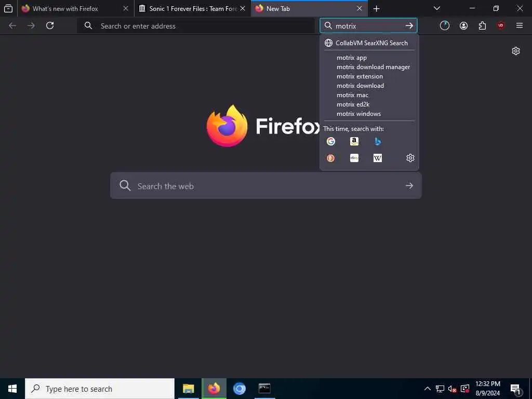Open the clock showing 12:32 PM
This screenshot has height=399, width=532.
tap(487, 389)
